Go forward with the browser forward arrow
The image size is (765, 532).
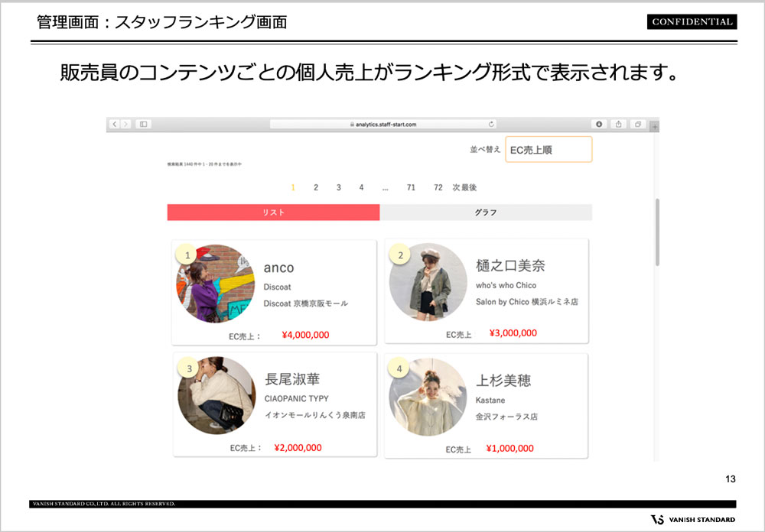click(x=126, y=125)
